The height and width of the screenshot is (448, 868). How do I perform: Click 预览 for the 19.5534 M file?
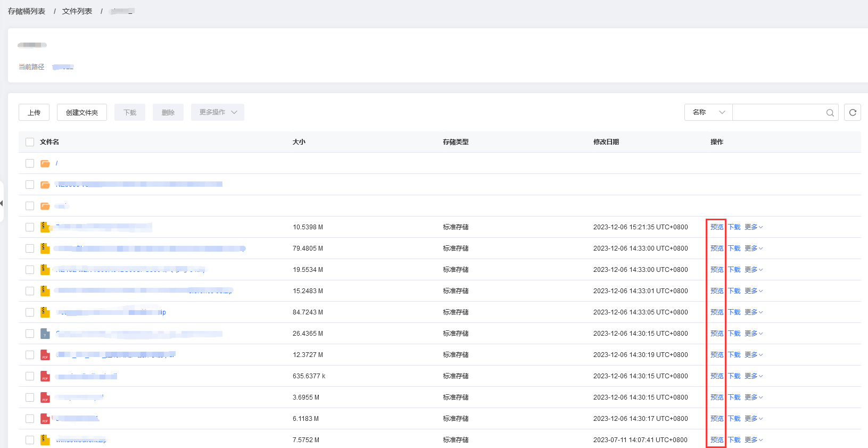(x=717, y=270)
